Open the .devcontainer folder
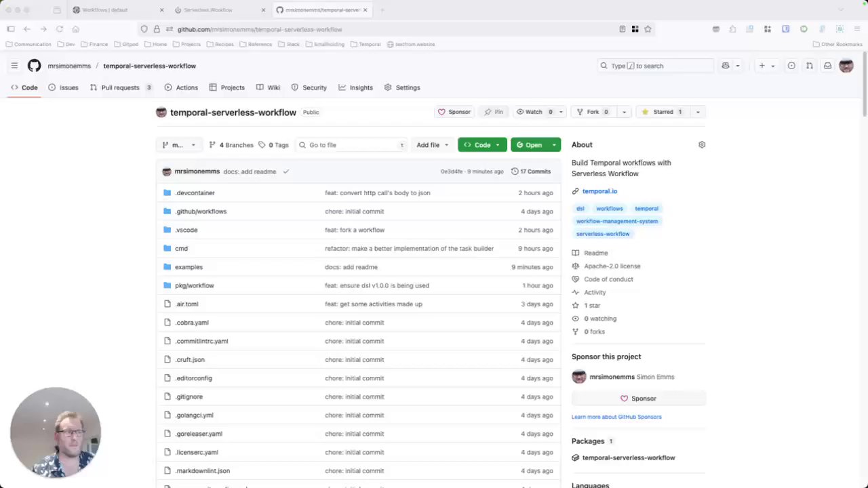The width and height of the screenshot is (868, 488). pos(195,192)
